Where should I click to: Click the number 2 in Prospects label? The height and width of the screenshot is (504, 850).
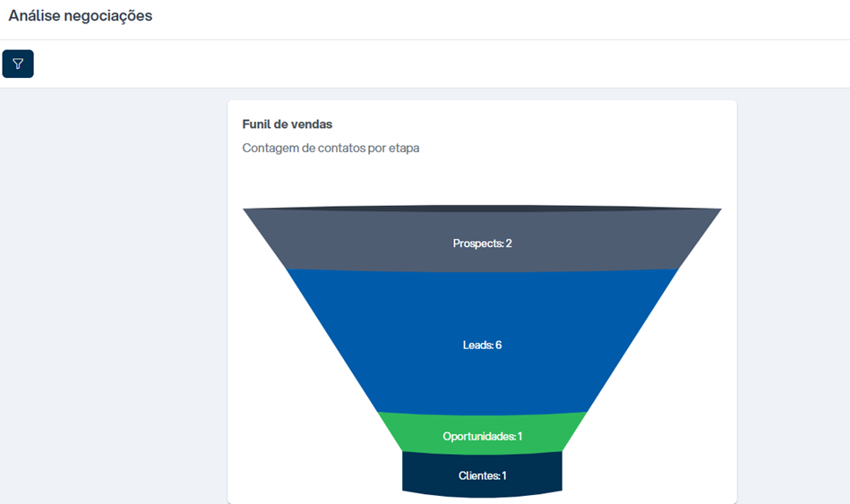509,243
